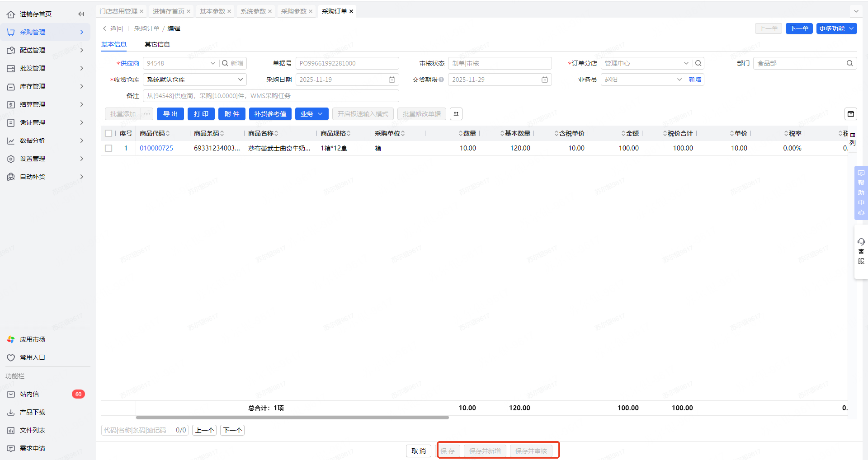Viewport: 868px width, 460px height.
Task: Switch to the 其它信息 tab
Action: click(157, 44)
